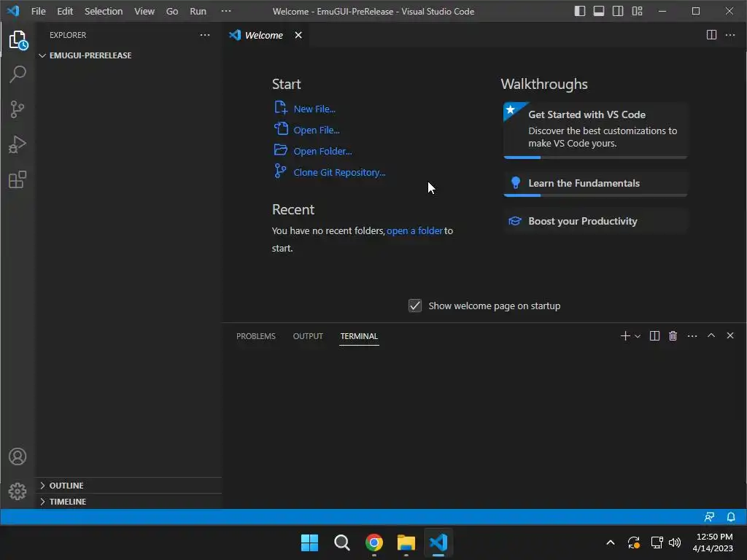Toggle bottom panel layout icon
This screenshot has height=560, width=747.
[x=599, y=11]
